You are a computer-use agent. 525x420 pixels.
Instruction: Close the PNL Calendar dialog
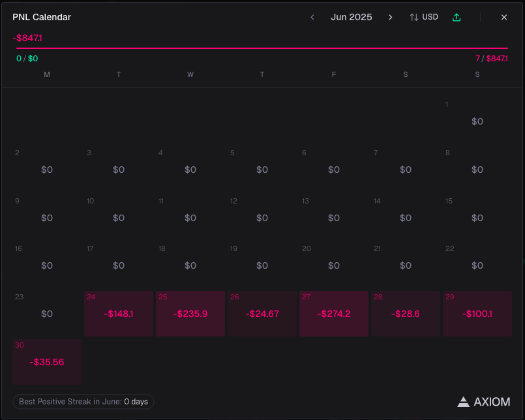click(x=504, y=17)
